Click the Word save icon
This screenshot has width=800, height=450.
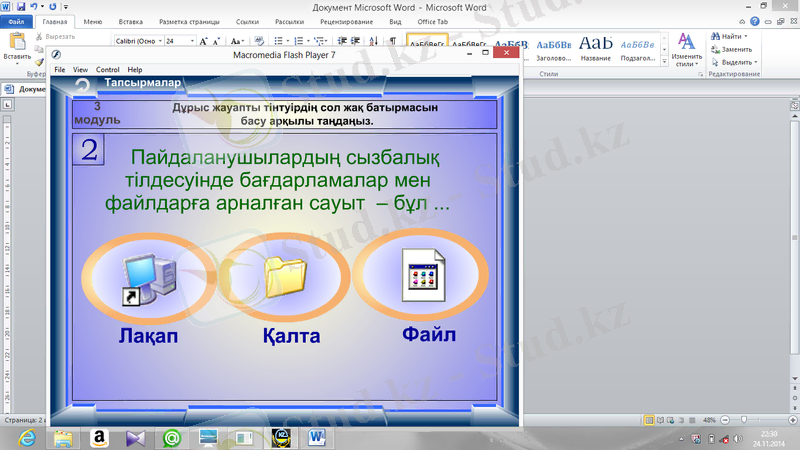21,6
